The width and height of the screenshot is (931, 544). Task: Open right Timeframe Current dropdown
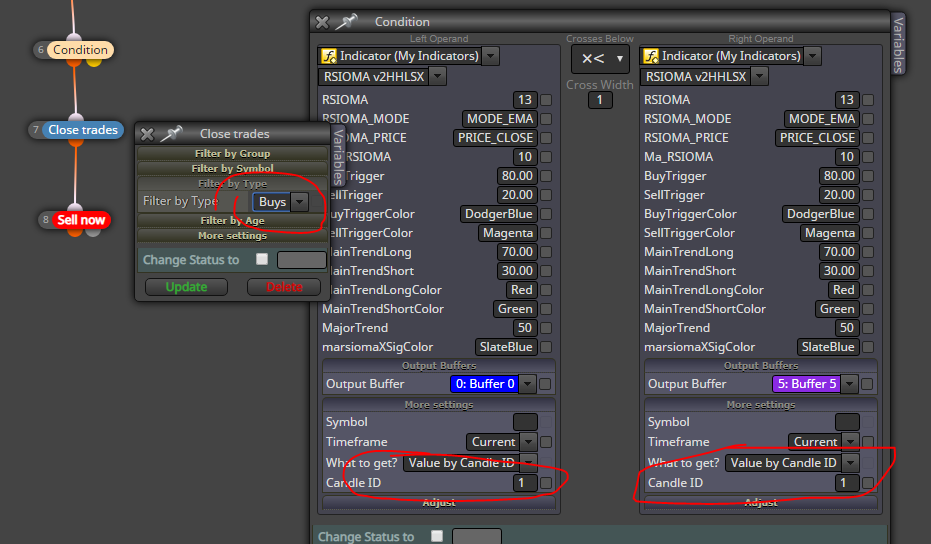(851, 442)
